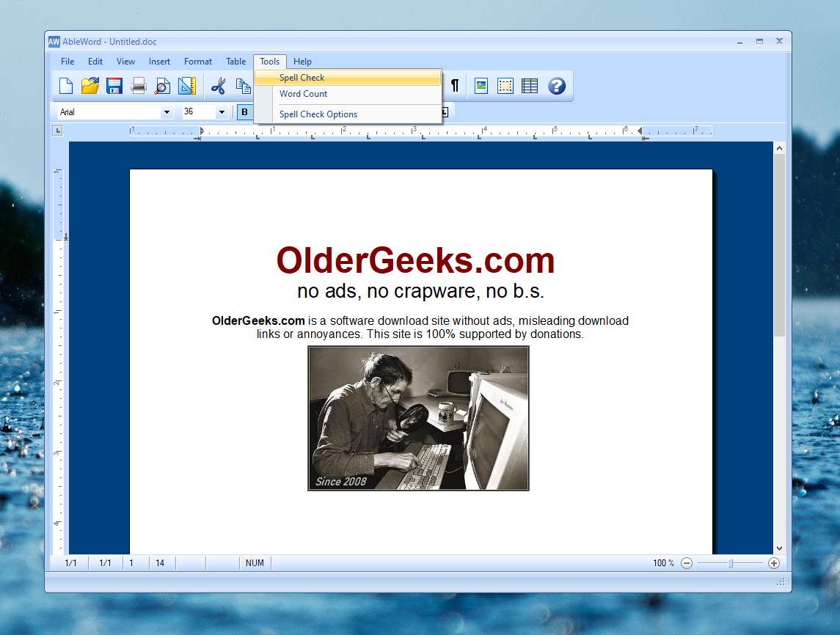
Task: Click the OlderGeeks.com red heading
Action: tap(416, 261)
